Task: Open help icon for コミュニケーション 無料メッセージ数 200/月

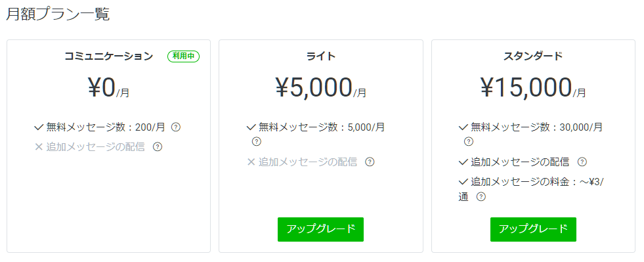Action: [176, 127]
